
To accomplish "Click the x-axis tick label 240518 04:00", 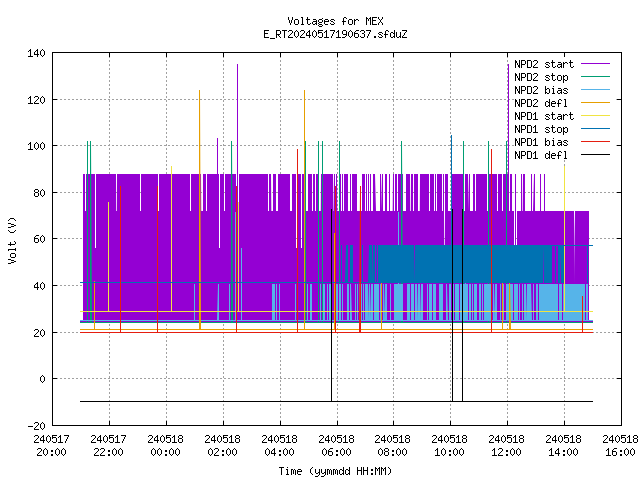I will click(x=279, y=446).
